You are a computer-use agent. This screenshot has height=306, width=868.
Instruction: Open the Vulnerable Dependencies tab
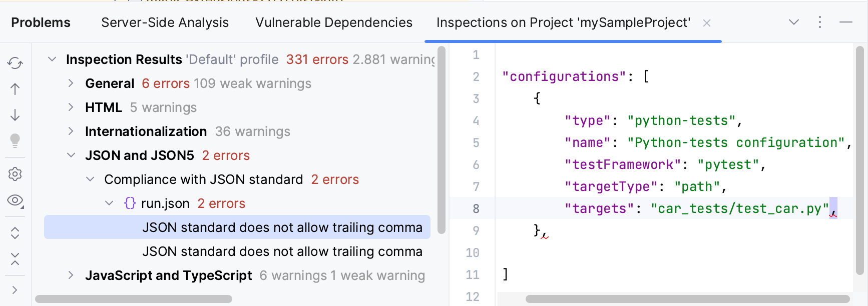click(334, 22)
